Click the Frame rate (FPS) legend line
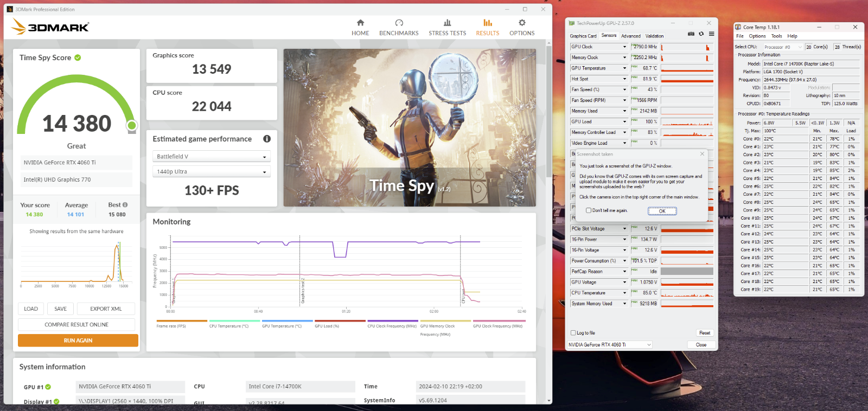Viewport: 868px width, 411px height. (x=181, y=321)
